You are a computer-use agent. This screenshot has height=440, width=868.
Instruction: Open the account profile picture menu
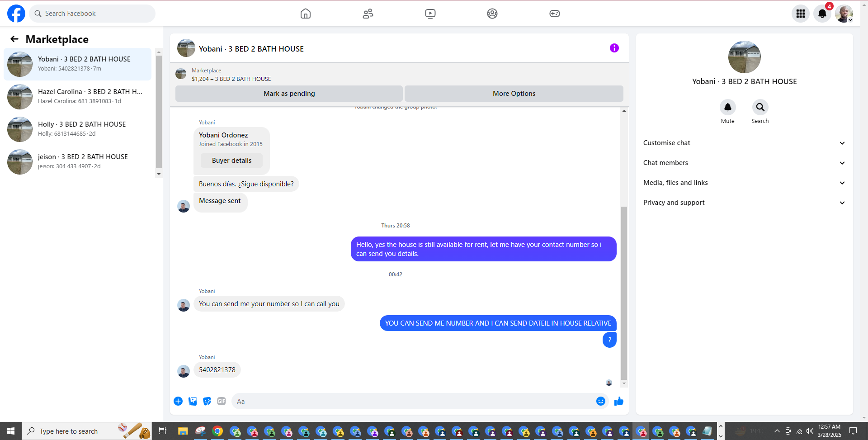tap(844, 14)
